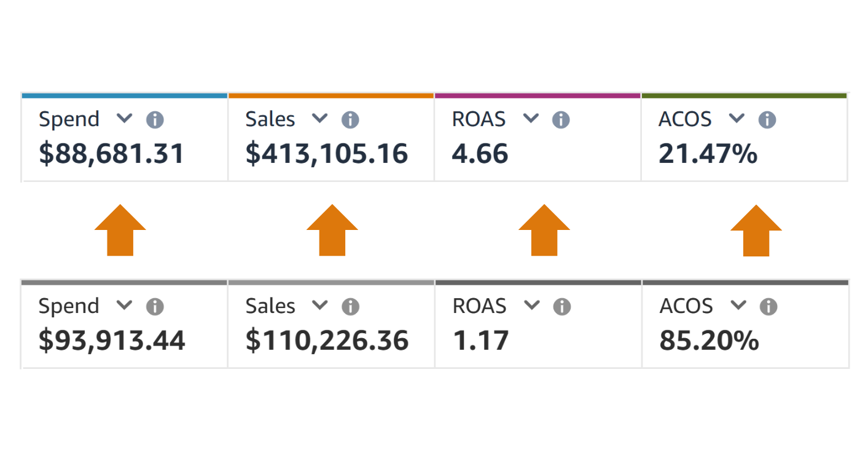Click the 4.66 ROAS value

click(x=480, y=153)
